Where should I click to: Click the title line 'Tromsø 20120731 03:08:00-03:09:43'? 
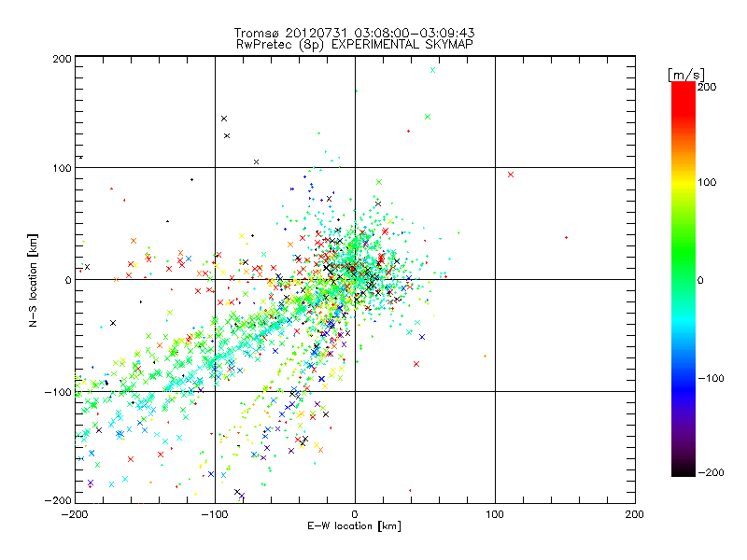pyautogui.click(x=354, y=33)
